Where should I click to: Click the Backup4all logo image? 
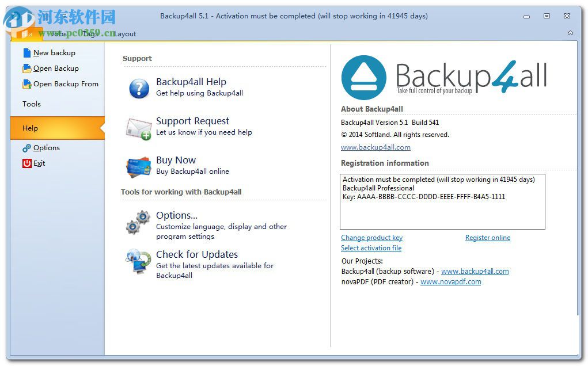click(443, 77)
